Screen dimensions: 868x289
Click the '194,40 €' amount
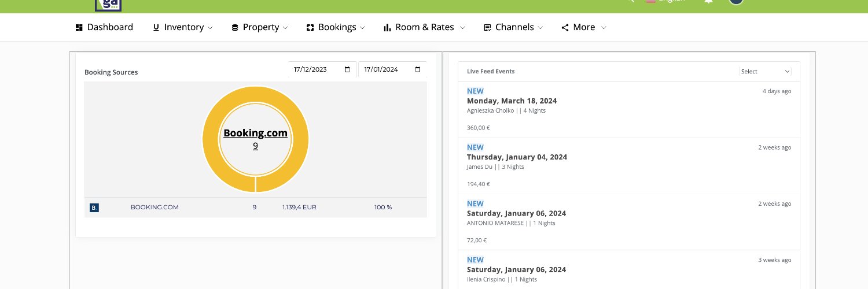coord(479,184)
